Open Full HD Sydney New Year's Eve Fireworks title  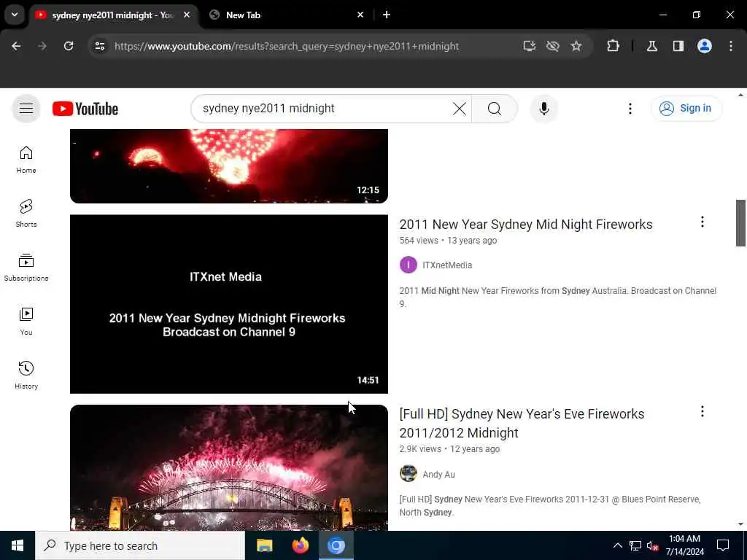pyautogui.click(x=522, y=424)
